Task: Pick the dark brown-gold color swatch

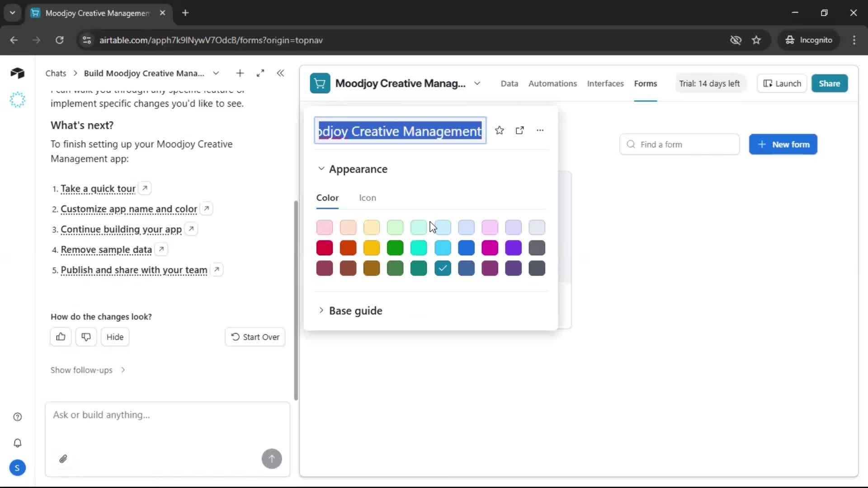Action: [x=371, y=268]
